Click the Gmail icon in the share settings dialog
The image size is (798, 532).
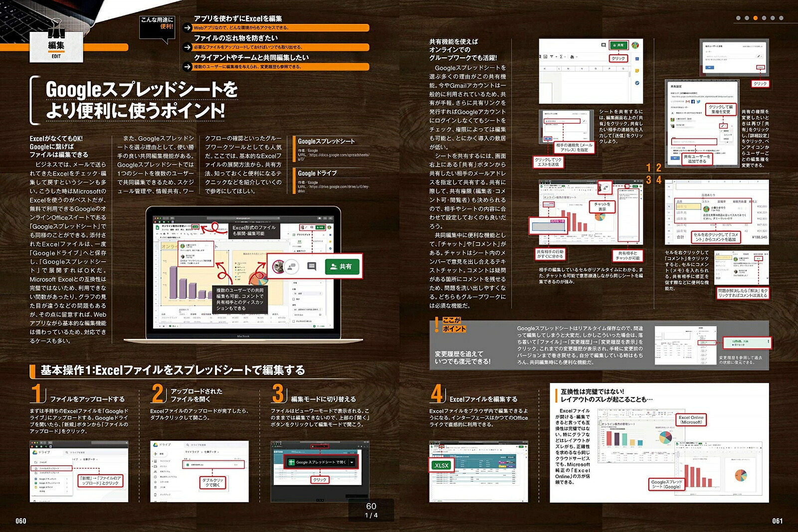688,102
